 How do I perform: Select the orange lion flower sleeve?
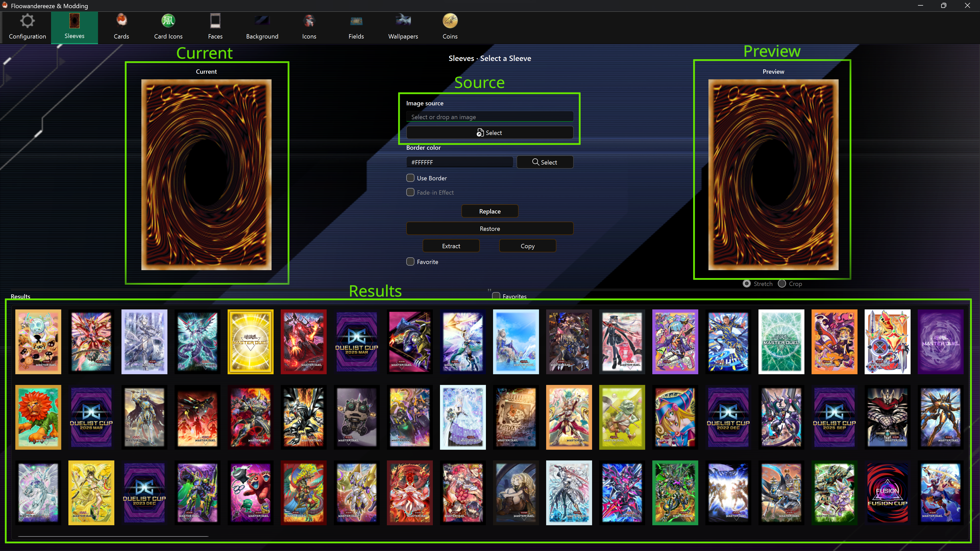click(x=38, y=417)
